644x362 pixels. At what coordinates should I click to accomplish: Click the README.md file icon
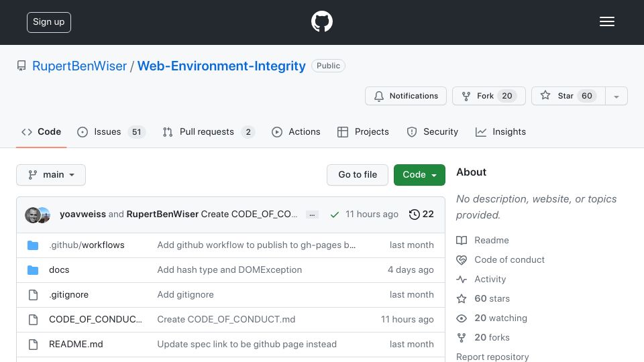click(x=33, y=345)
